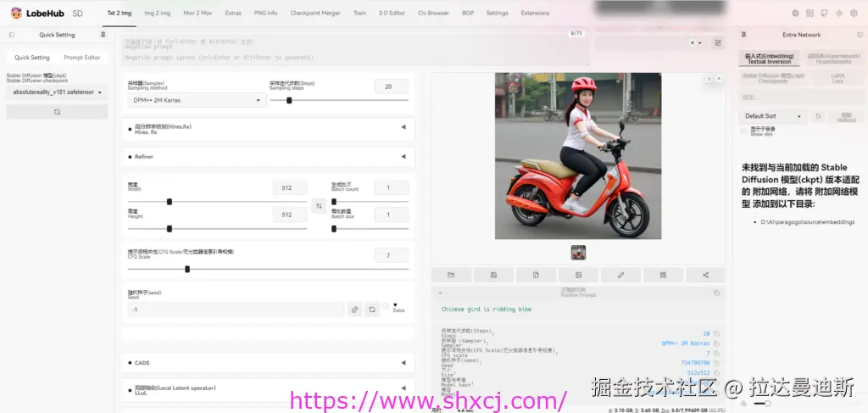The image size is (868, 413).
Task: Open theme settings gear in the header
Action: 854,13
